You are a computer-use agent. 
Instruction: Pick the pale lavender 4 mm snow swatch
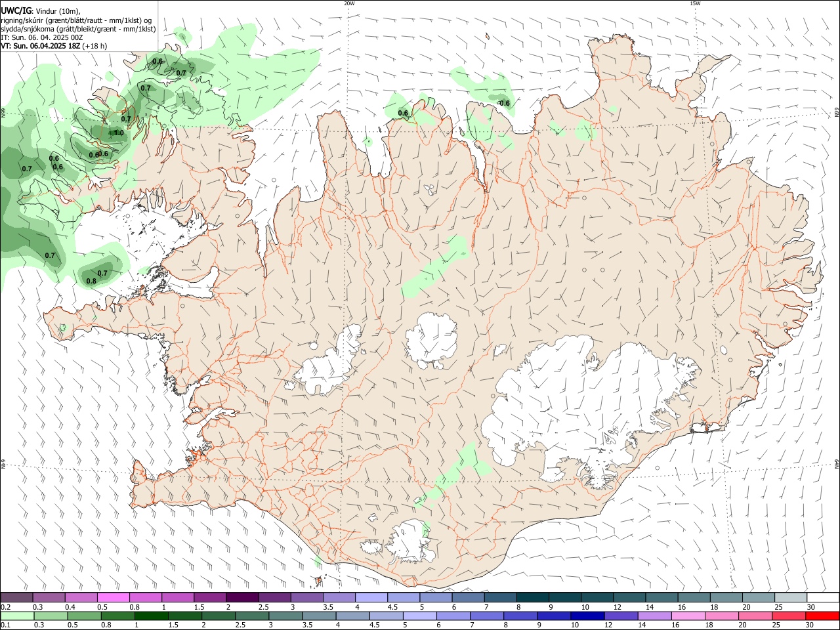(x=371, y=598)
